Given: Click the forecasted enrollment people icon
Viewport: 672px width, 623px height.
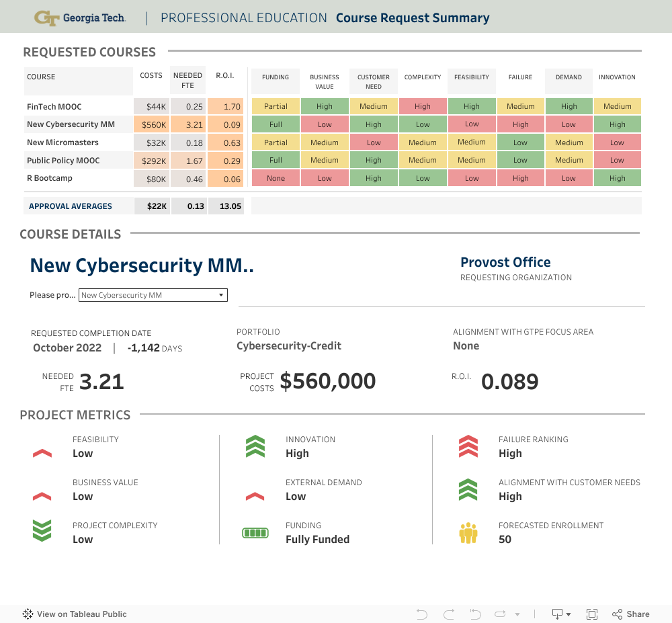Looking at the screenshot, I should tap(468, 533).
